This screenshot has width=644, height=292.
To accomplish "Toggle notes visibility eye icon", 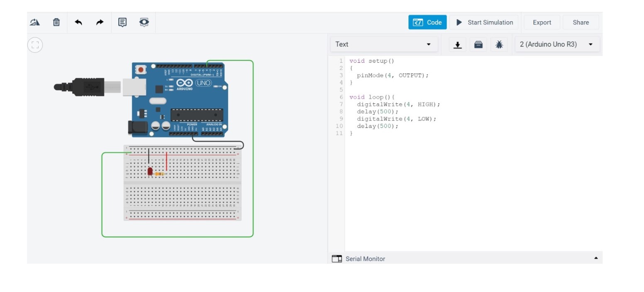I will (144, 22).
